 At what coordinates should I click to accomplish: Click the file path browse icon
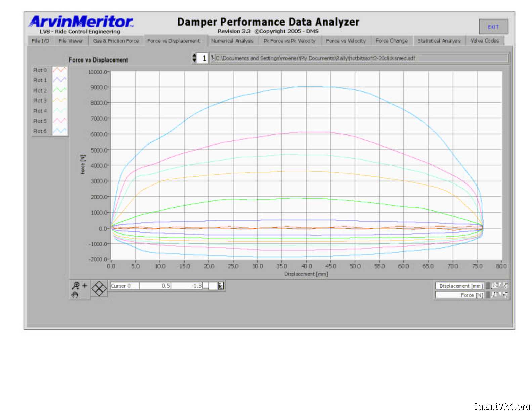(213, 58)
